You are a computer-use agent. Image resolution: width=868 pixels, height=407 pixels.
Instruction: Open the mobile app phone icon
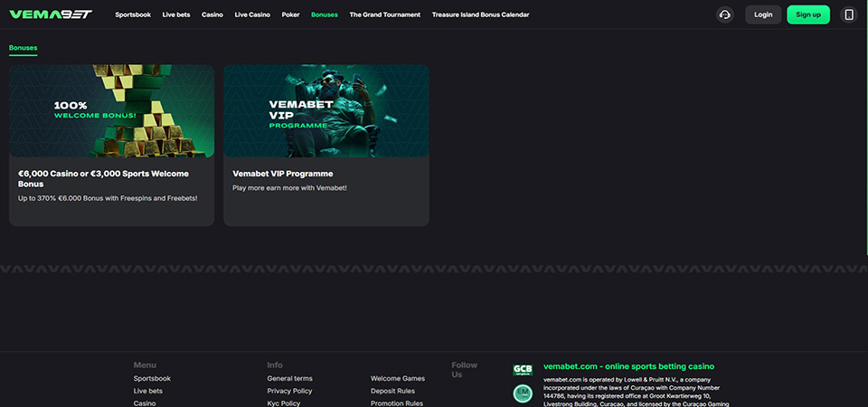[x=849, y=15]
